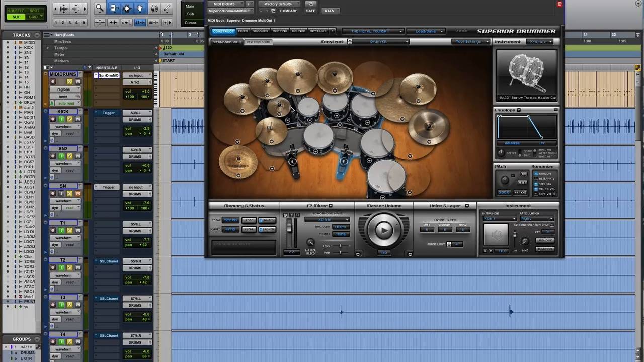Click the FADE slider
Image resolution: width=644 pixels, height=362 pixels.
pyautogui.click(x=340, y=246)
